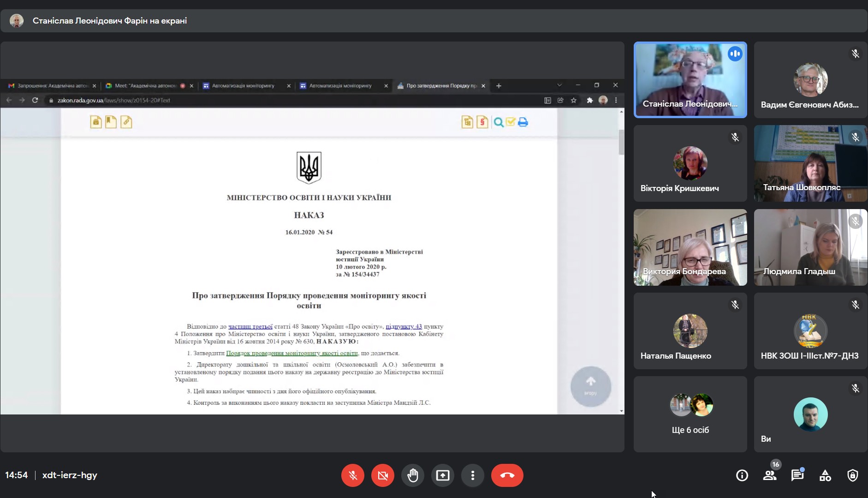The height and width of the screenshot is (498, 868).
Task: Follow the підпункту 43 link
Action: click(404, 326)
